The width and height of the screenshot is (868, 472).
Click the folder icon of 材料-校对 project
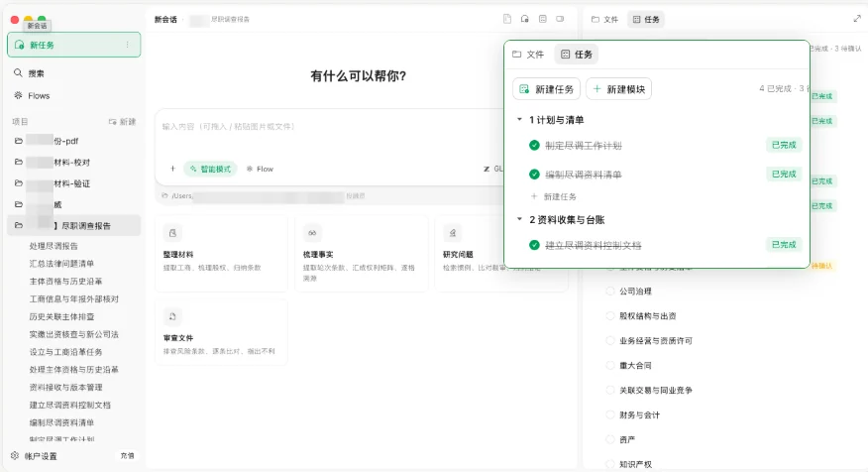pos(18,162)
